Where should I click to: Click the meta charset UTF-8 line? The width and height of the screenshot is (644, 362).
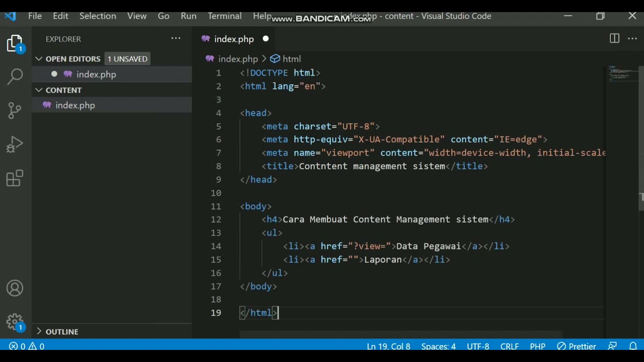[x=320, y=126]
